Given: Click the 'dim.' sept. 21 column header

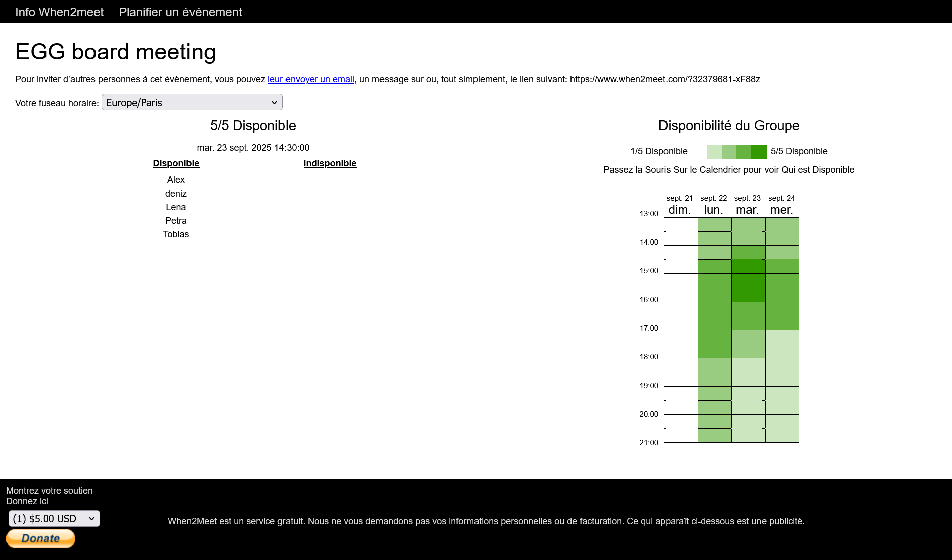Looking at the screenshot, I should coord(680,210).
